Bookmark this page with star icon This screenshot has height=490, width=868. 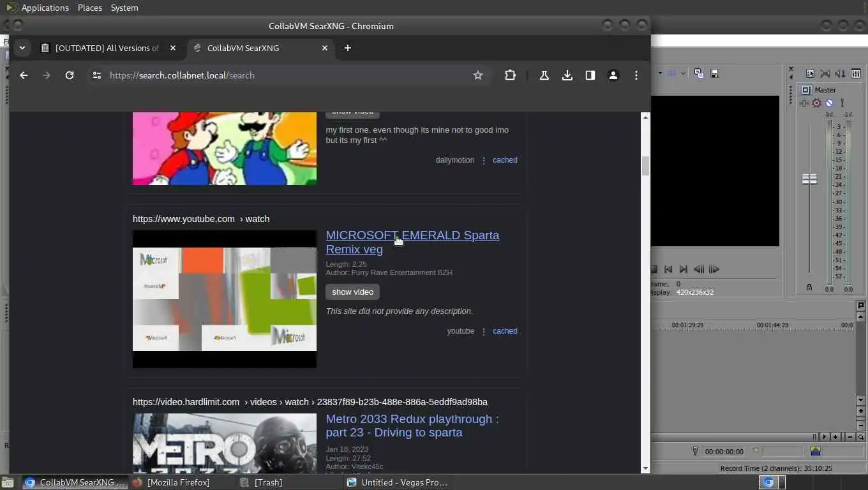pos(478,75)
